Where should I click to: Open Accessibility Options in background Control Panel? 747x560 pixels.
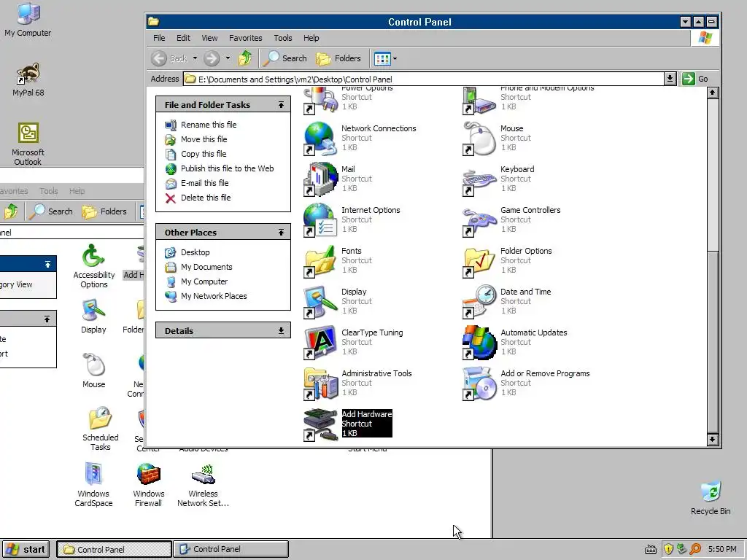pos(94,267)
